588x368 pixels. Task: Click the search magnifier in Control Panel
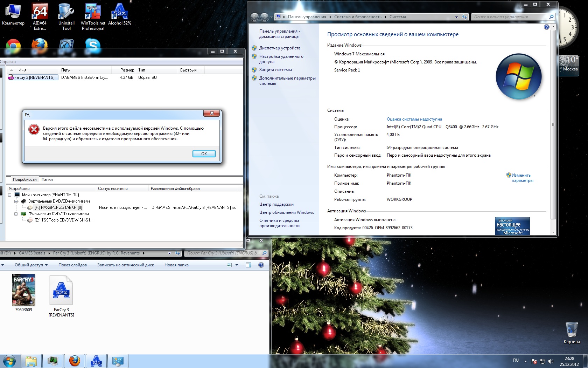pos(552,17)
